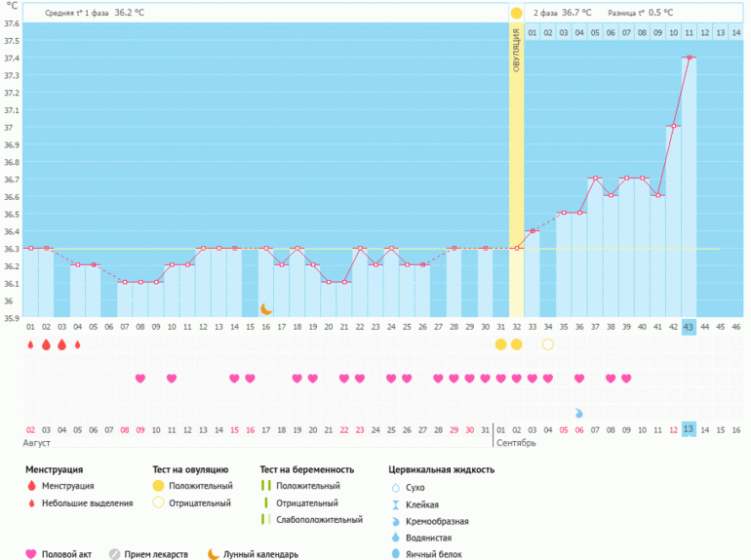
Task: Click the cervical fluid drop under day 36
Action: (579, 413)
